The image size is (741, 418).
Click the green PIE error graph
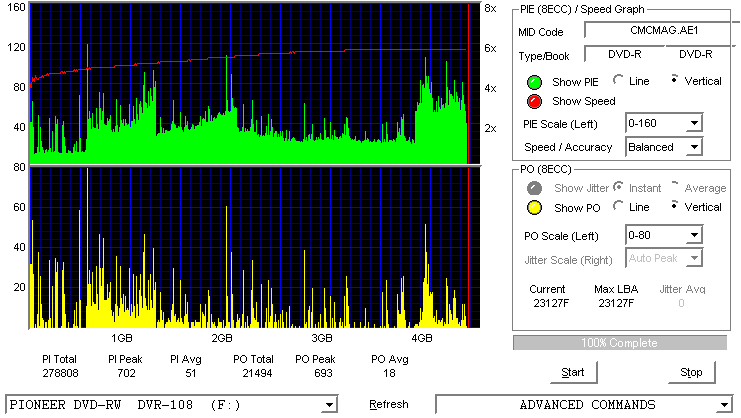click(255, 84)
